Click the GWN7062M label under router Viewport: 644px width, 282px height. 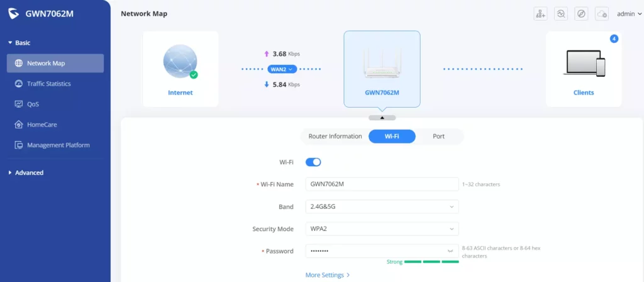tap(382, 93)
